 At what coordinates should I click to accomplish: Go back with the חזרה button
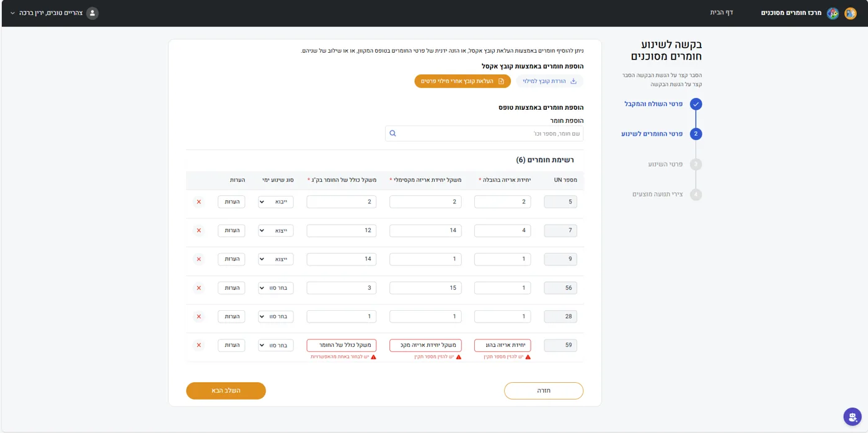544,391
